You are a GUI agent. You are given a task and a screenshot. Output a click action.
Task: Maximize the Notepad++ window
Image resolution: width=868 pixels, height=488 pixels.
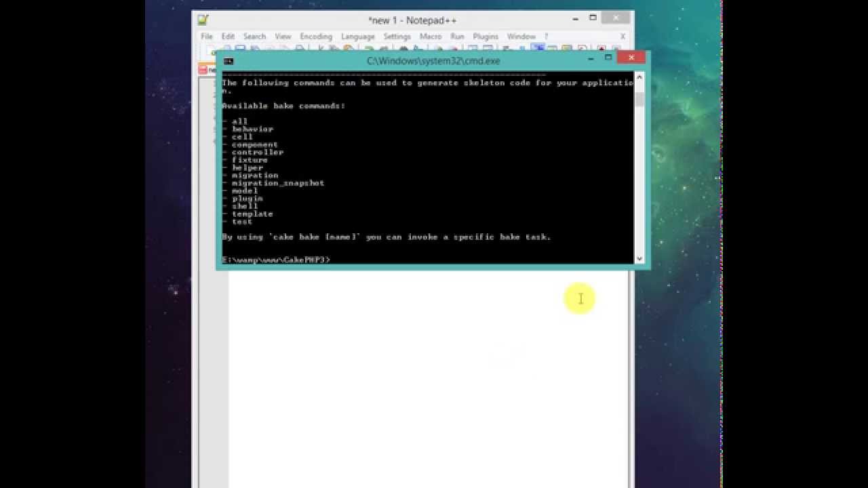point(593,18)
